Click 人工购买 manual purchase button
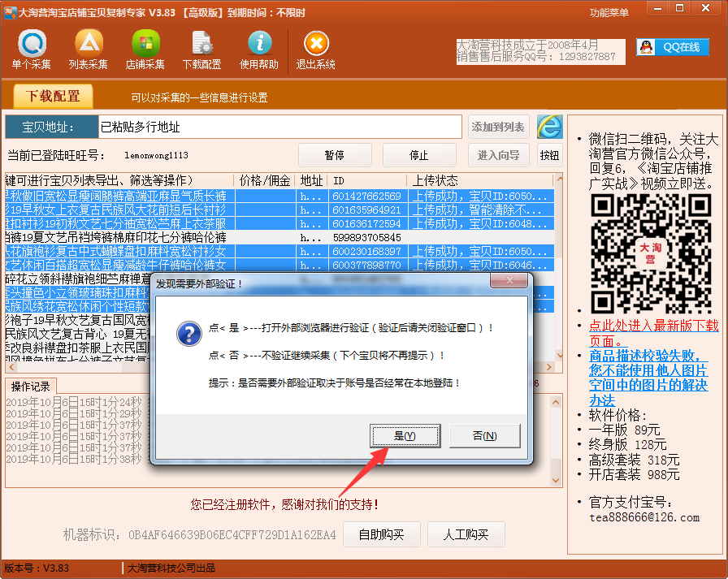 click(466, 534)
